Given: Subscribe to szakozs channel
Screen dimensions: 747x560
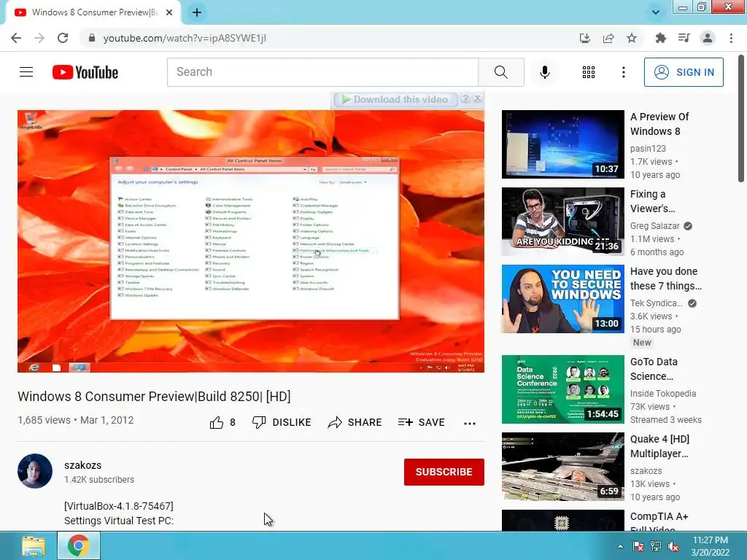Looking at the screenshot, I should pyautogui.click(x=444, y=472).
